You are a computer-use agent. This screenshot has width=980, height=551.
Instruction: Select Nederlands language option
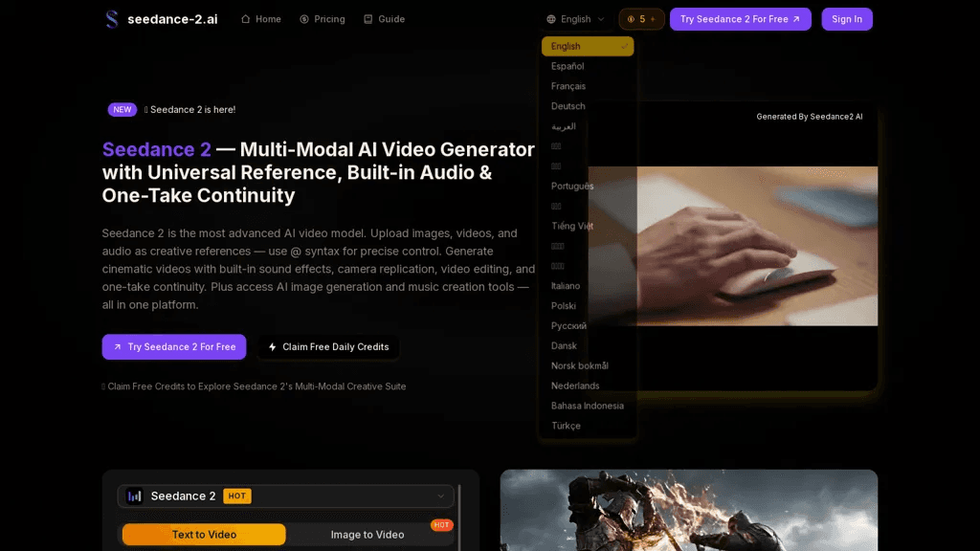coord(588,386)
